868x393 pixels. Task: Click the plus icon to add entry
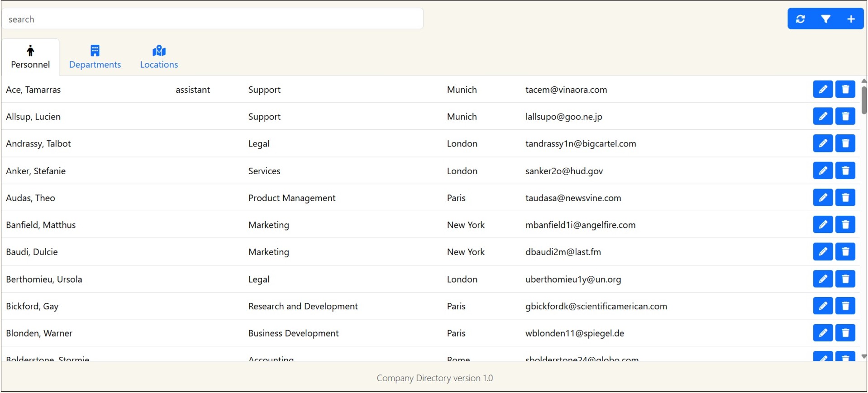851,19
